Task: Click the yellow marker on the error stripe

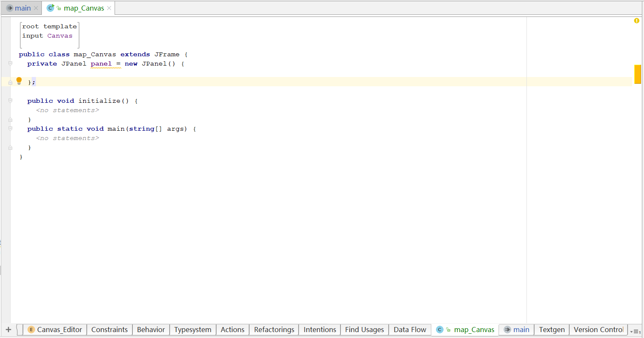Action: tap(638, 74)
